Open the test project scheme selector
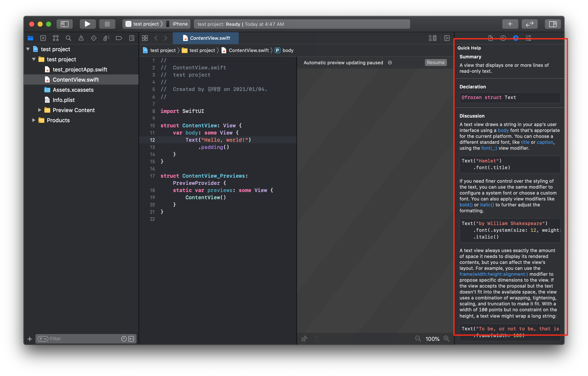588x376 pixels. click(x=146, y=24)
